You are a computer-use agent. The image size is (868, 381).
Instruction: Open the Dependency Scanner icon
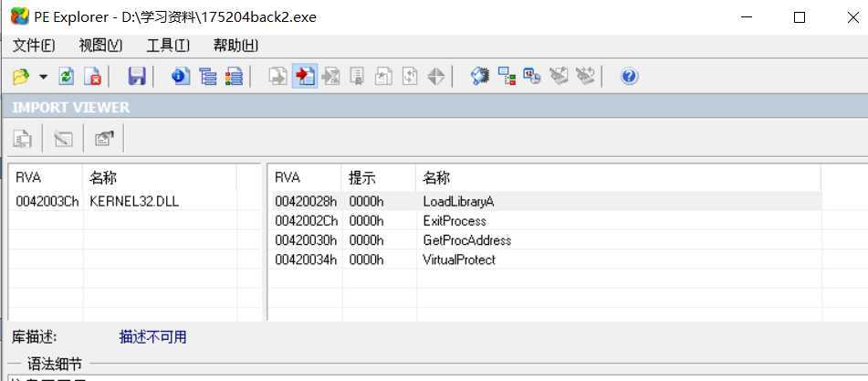tap(507, 77)
